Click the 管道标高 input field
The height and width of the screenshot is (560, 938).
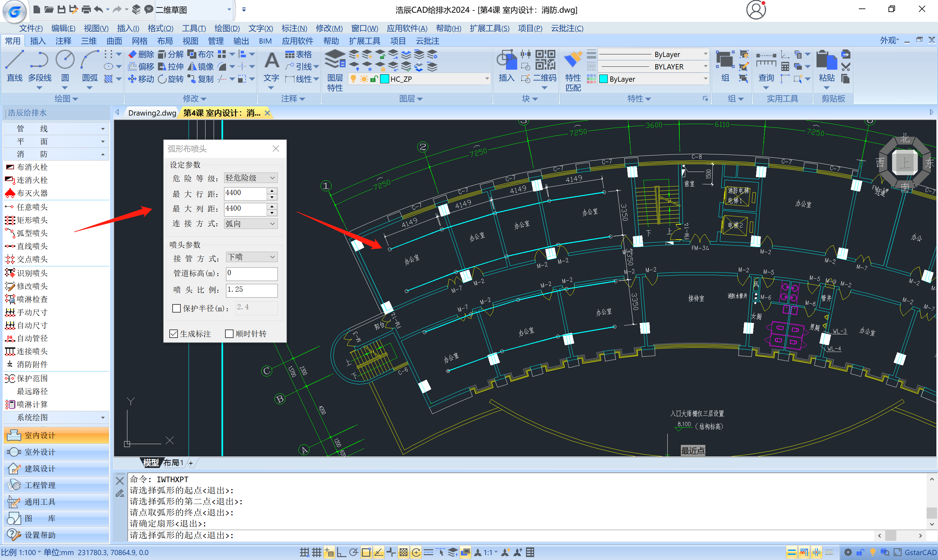tap(251, 273)
